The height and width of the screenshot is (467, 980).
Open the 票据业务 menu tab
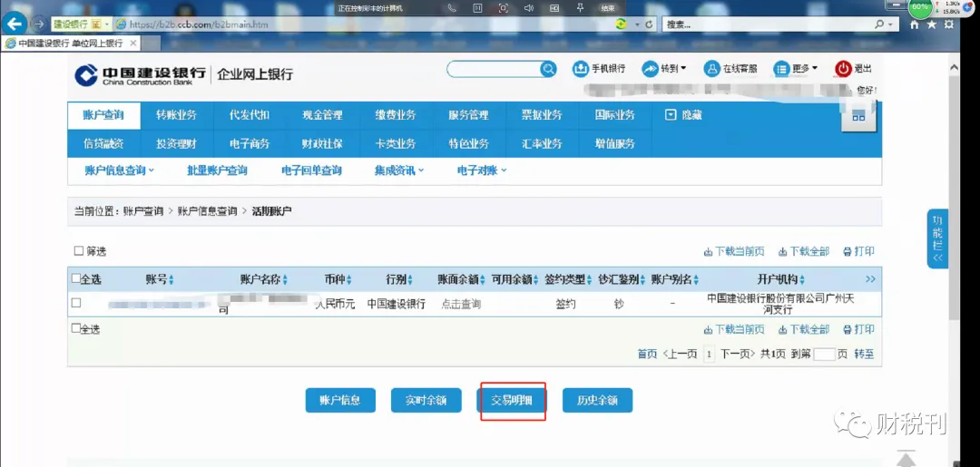[x=541, y=115]
